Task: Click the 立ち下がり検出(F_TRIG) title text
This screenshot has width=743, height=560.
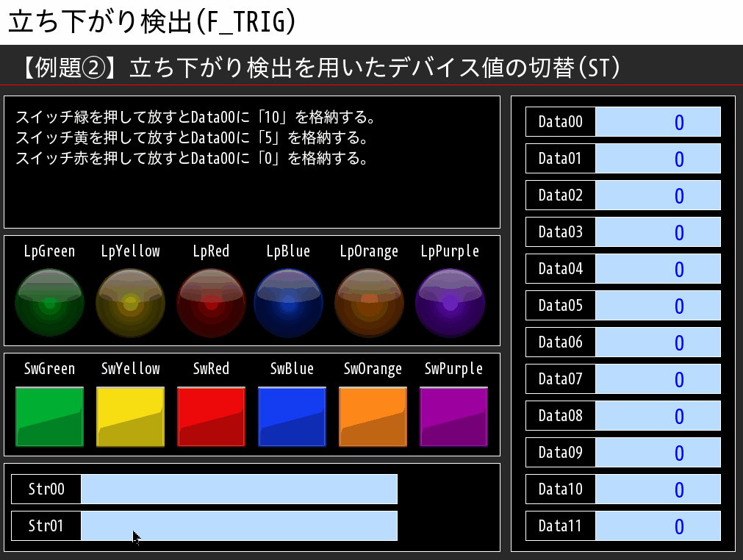Action: coord(152,22)
